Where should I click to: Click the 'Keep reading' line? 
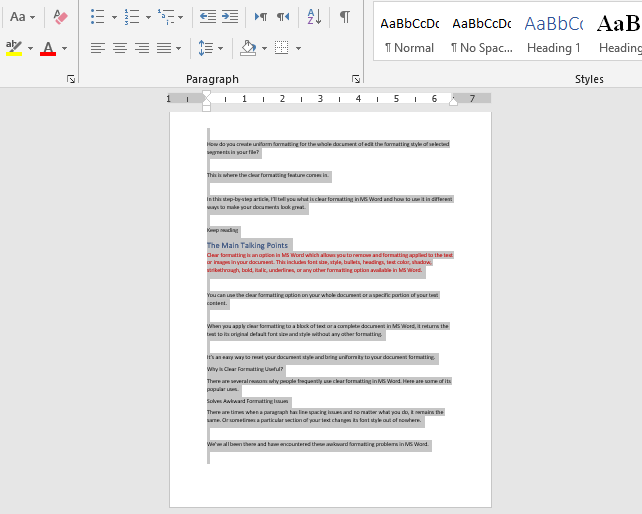click(x=222, y=230)
